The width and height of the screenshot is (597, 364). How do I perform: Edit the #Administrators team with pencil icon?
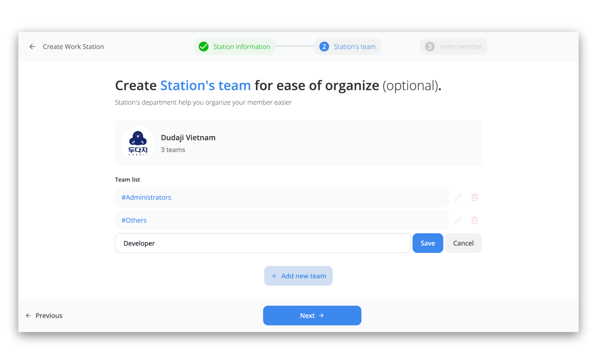pyautogui.click(x=458, y=197)
